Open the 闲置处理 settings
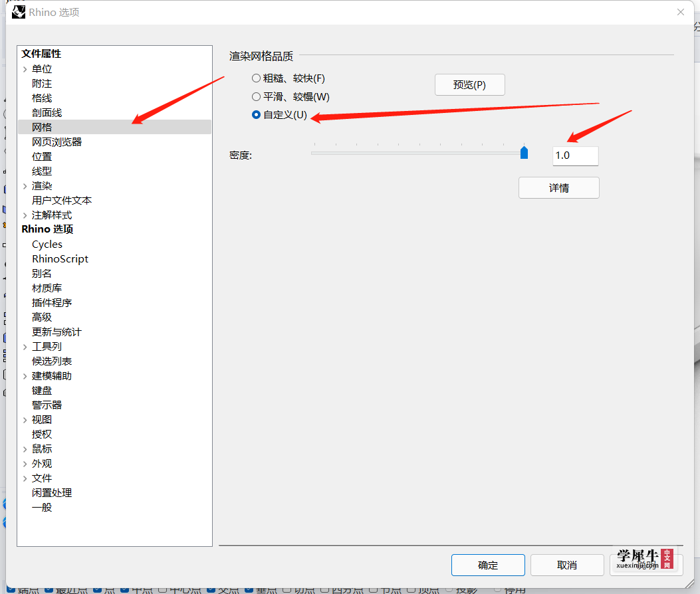 click(52, 493)
